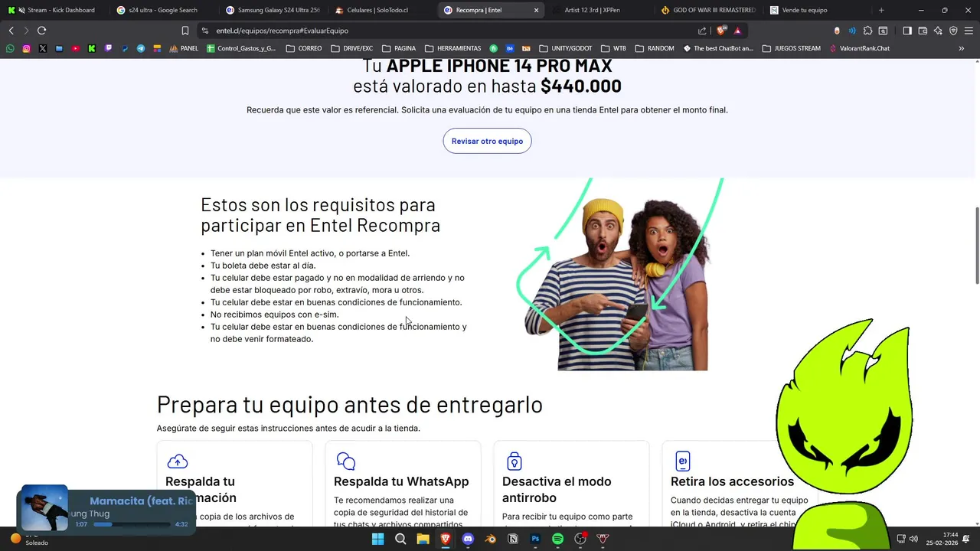Open the JUEGOS STREAM bookmarks folder
Viewport: 980px width, 551px height.
pyautogui.click(x=791, y=48)
